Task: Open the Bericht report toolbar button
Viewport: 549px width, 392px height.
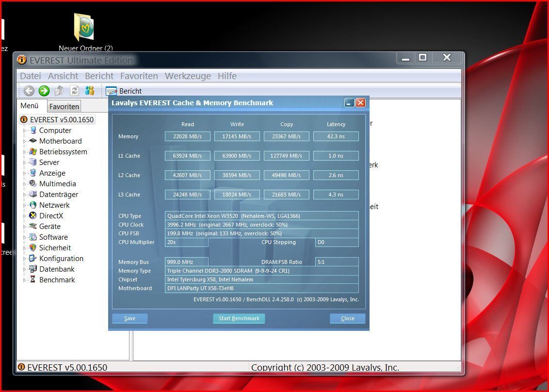Action: coord(124,91)
